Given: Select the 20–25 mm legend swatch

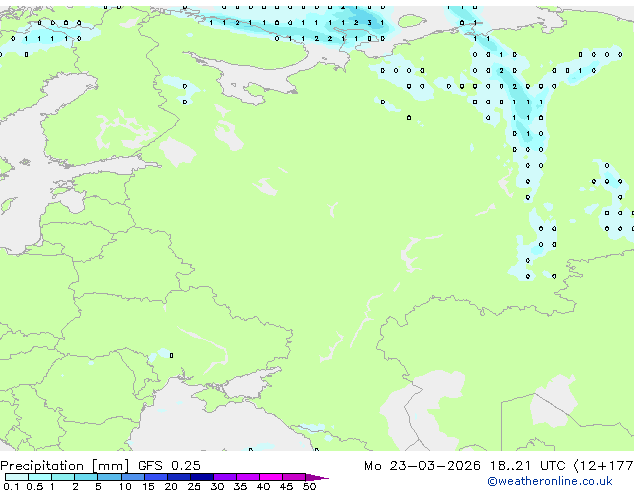Looking at the screenshot, I should tap(179, 477).
